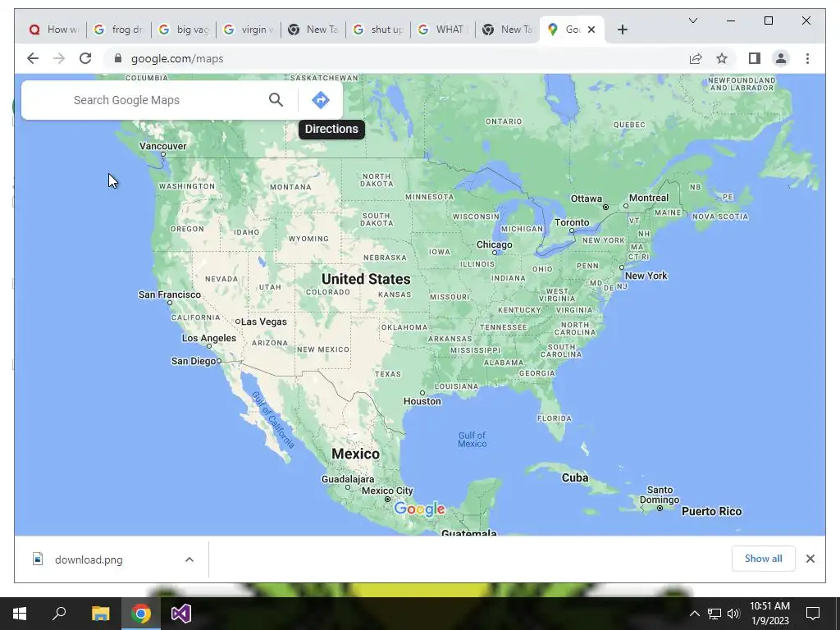Switch to the 'How w' Quora tab
This screenshot has width=840, height=630.
click(53, 30)
